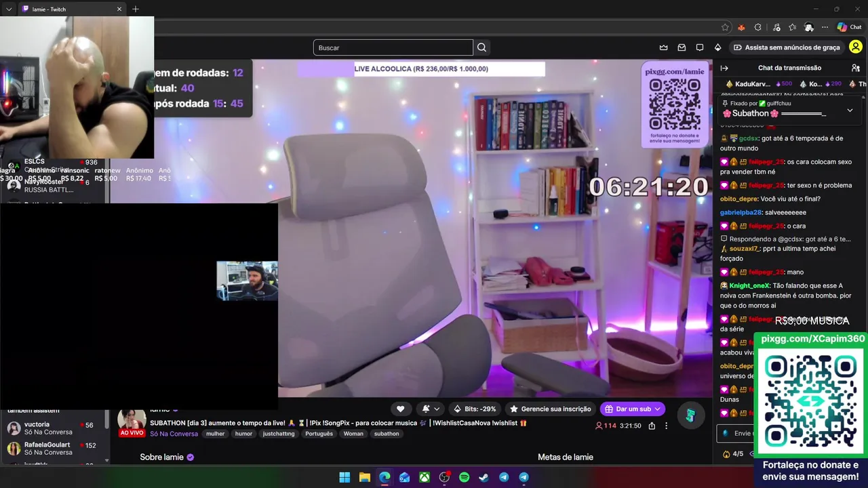Click Gerencie sua inscrição button
868x488 pixels.
click(550, 409)
